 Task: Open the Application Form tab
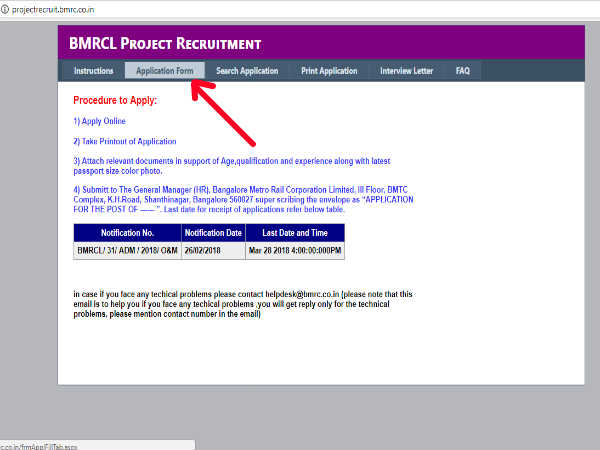165,71
